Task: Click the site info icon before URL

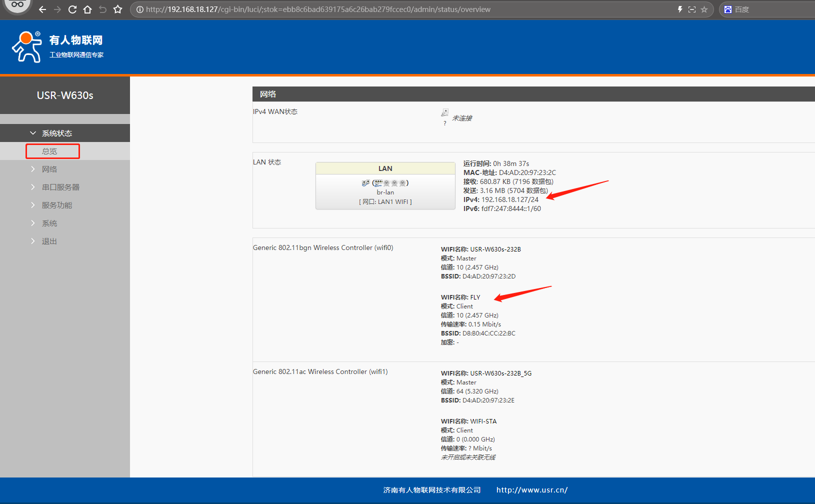Action: click(140, 9)
